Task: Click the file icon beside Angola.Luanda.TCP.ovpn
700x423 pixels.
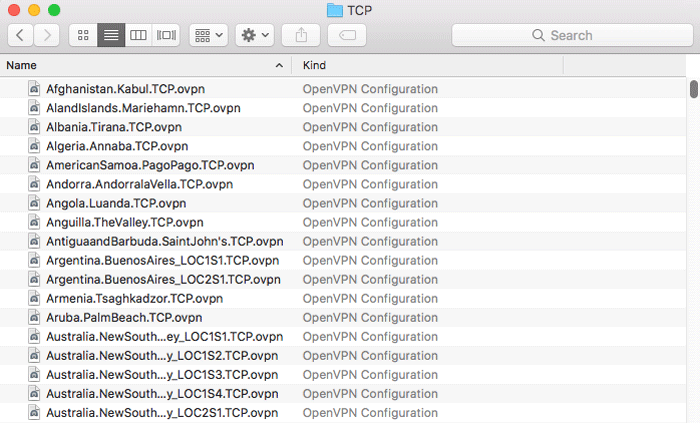Action: pos(34,203)
